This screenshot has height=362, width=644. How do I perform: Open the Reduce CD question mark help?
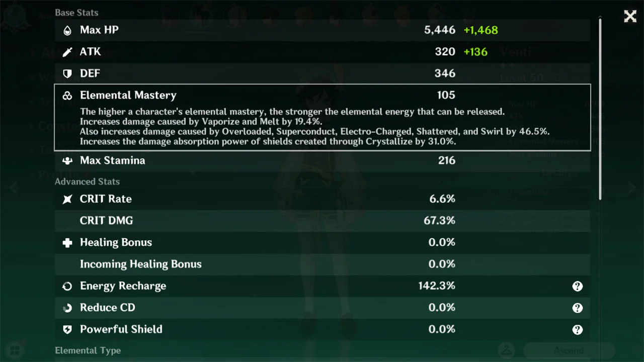578,308
